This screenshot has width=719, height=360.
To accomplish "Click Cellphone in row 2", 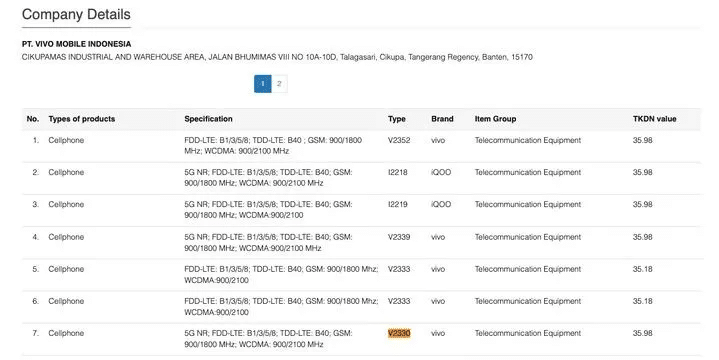I will point(66,172).
